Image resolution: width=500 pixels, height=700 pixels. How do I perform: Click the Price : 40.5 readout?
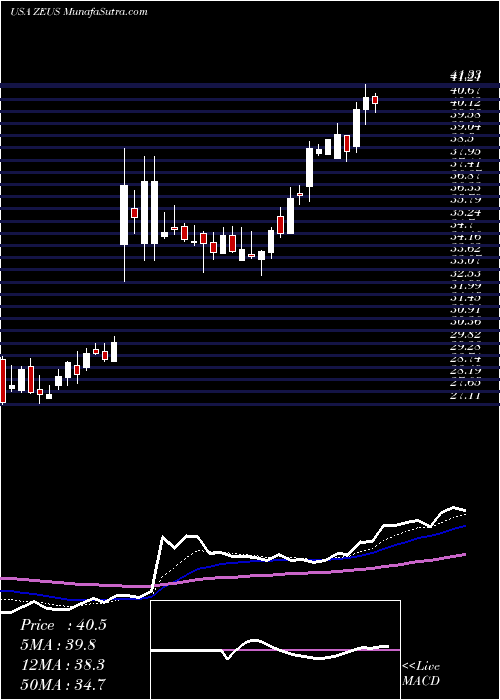[x=63, y=625]
